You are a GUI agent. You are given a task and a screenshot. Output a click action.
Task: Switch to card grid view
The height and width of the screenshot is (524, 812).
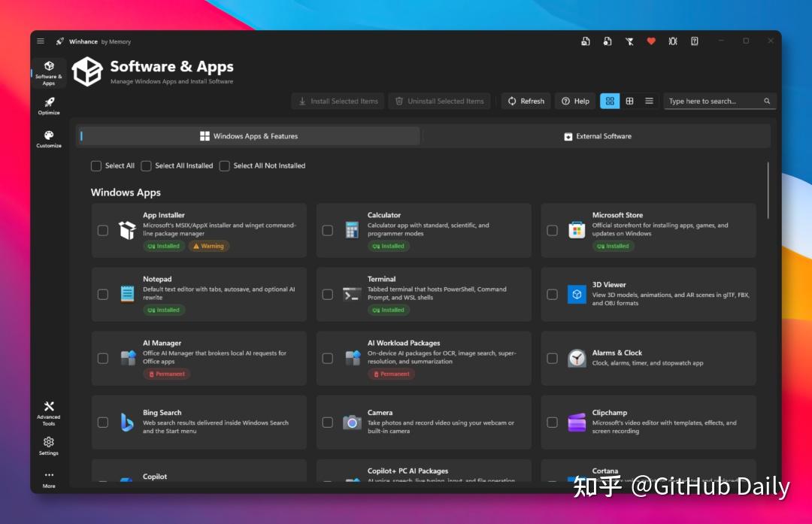click(610, 101)
